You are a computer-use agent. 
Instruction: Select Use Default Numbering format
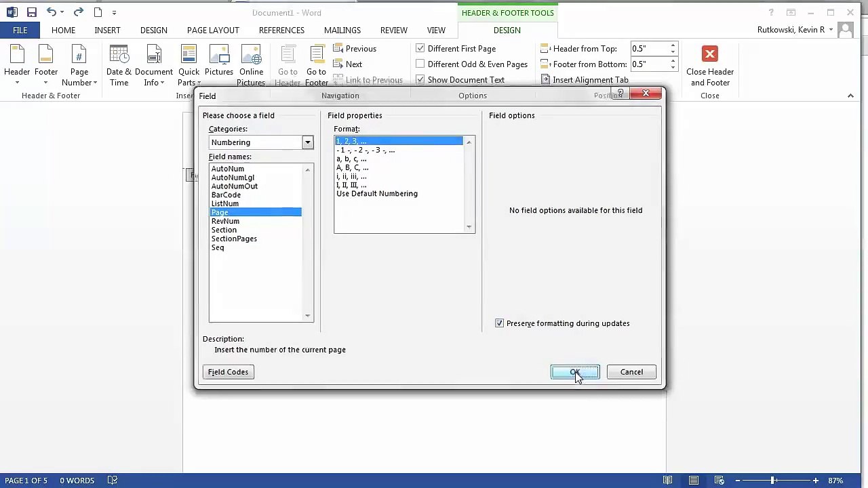pyautogui.click(x=377, y=194)
